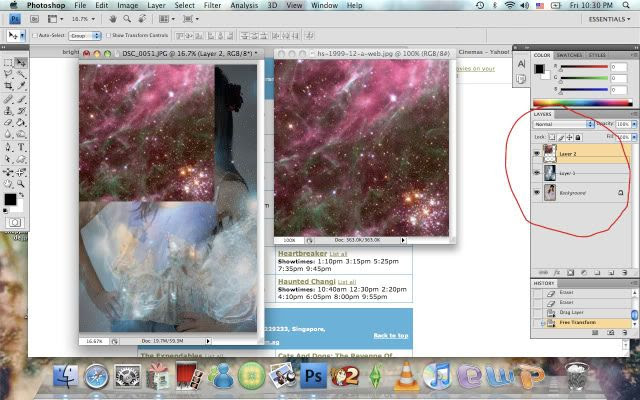640x400 pixels.
Task: Select the Shape tool
Action: [x=20, y=159]
